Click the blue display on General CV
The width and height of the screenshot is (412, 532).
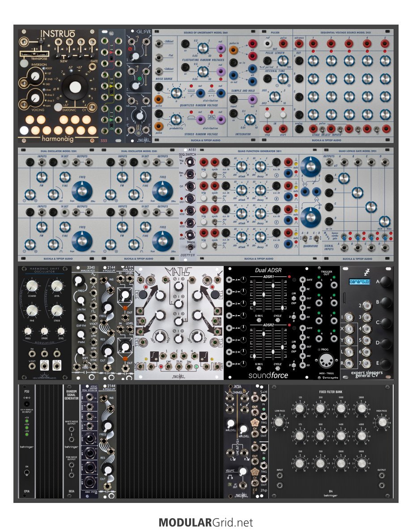tap(359, 282)
